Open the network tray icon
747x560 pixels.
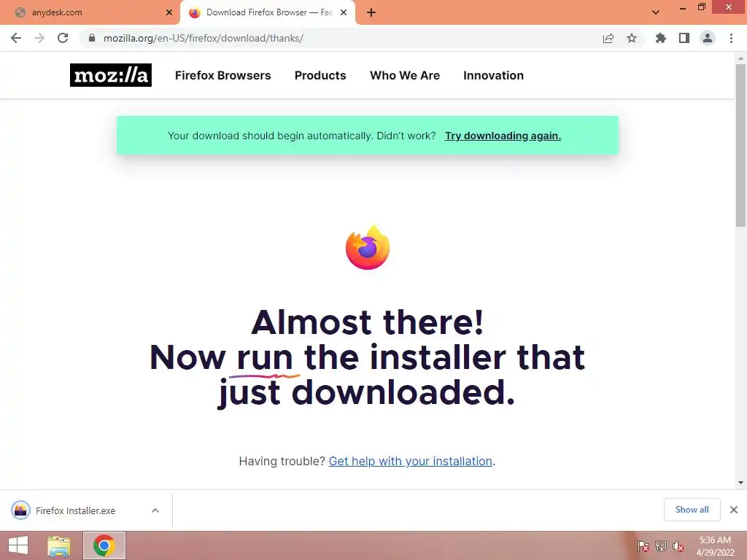[661, 546]
